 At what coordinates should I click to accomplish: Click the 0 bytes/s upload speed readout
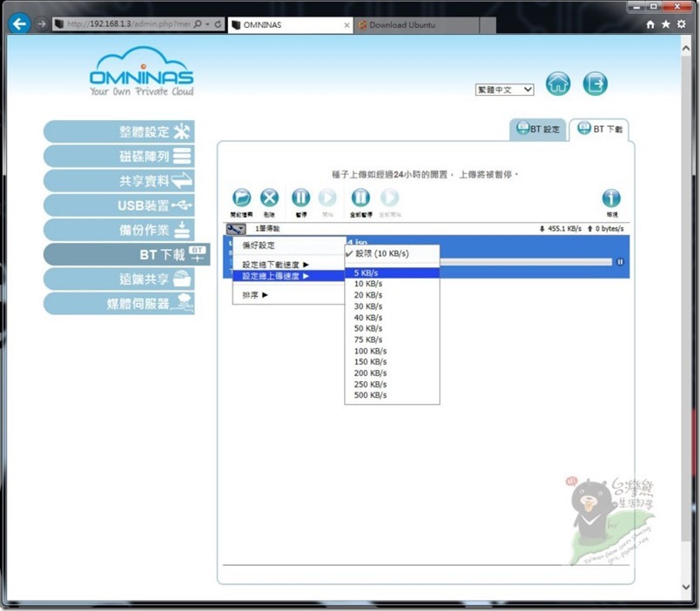pos(605,229)
